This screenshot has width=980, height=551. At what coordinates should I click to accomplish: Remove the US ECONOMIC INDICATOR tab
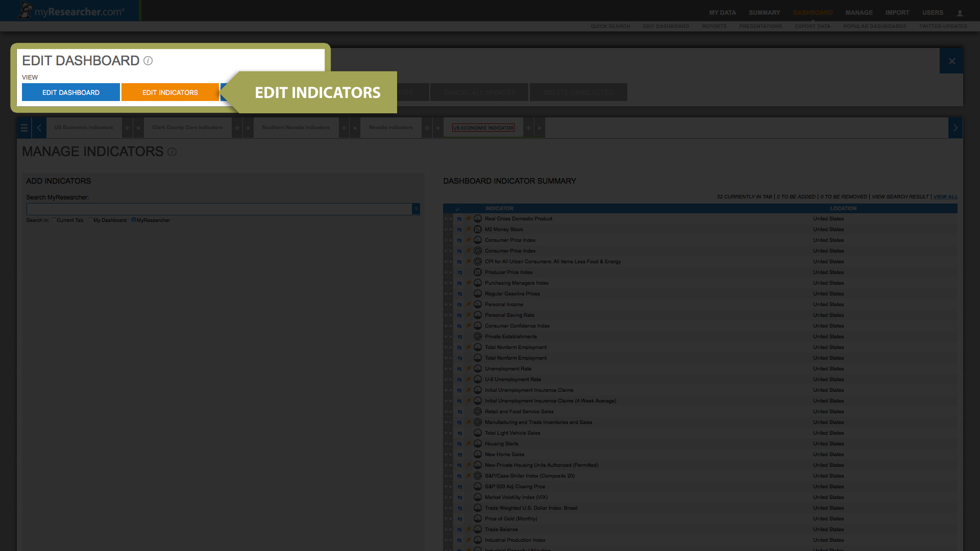pos(540,128)
